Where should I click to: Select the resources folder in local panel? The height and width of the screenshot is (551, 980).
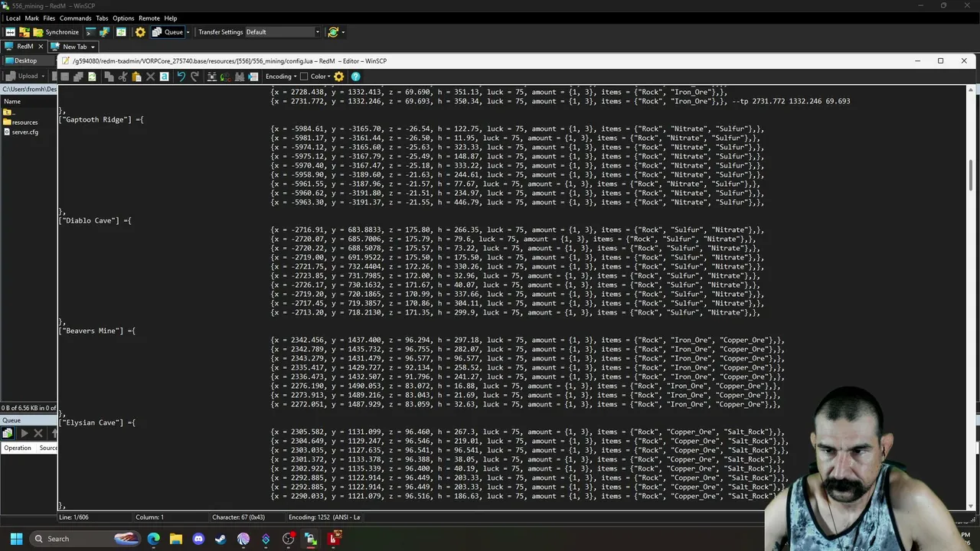[x=21, y=122]
